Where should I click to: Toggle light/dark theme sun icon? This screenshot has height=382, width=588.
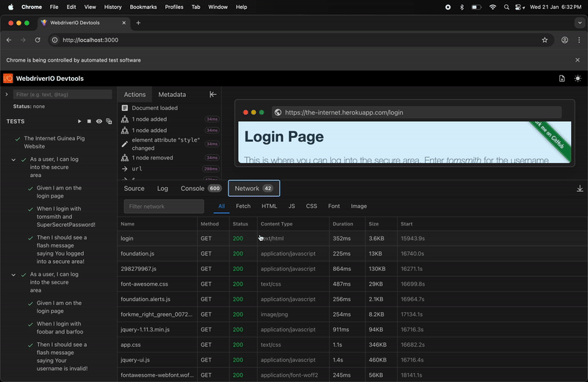click(578, 79)
